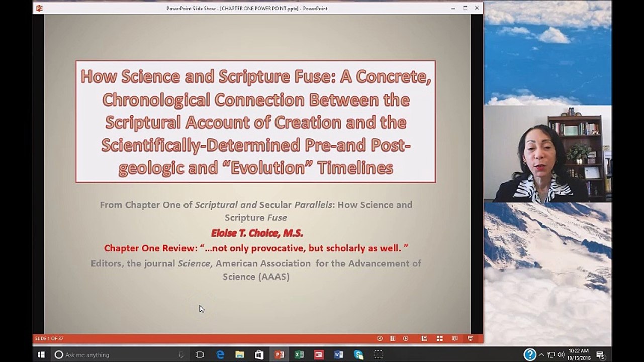Viewport: 644px width, 362px height.
Task: Open the dotted-rectangle snipping icon in taskbar
Action: pyautogui.click(x=378, y=354)
